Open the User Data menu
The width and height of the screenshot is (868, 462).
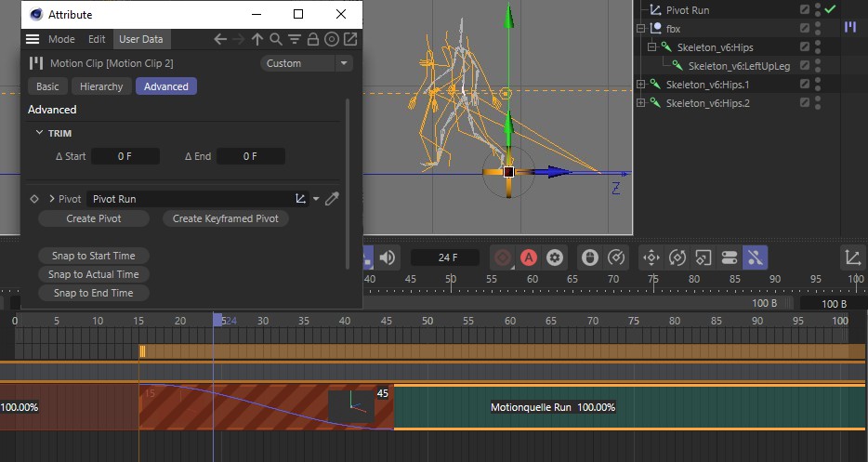pos(140,39)
